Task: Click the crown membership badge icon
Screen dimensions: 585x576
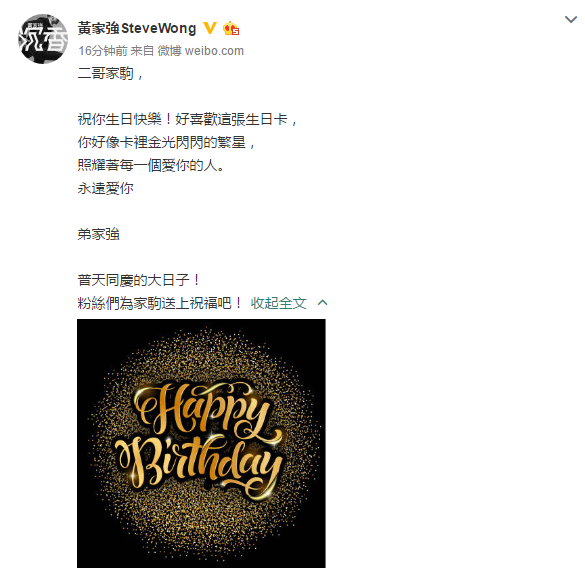Action: 231,28
